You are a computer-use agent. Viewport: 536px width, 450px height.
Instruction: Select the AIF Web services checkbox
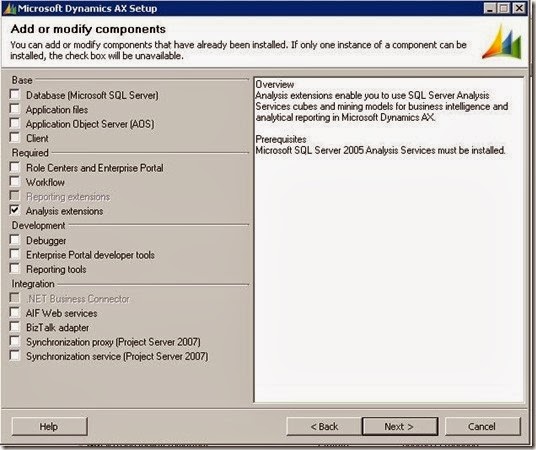click(x=15, y=313)
